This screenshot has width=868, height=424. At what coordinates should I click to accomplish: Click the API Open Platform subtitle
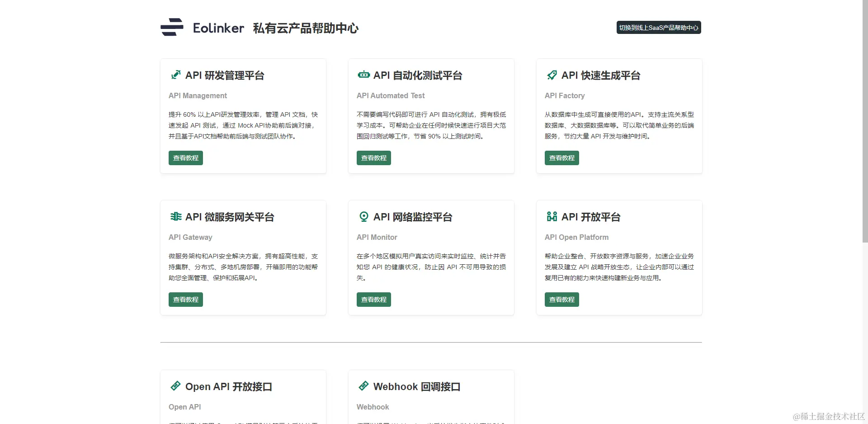click(576, 237)
